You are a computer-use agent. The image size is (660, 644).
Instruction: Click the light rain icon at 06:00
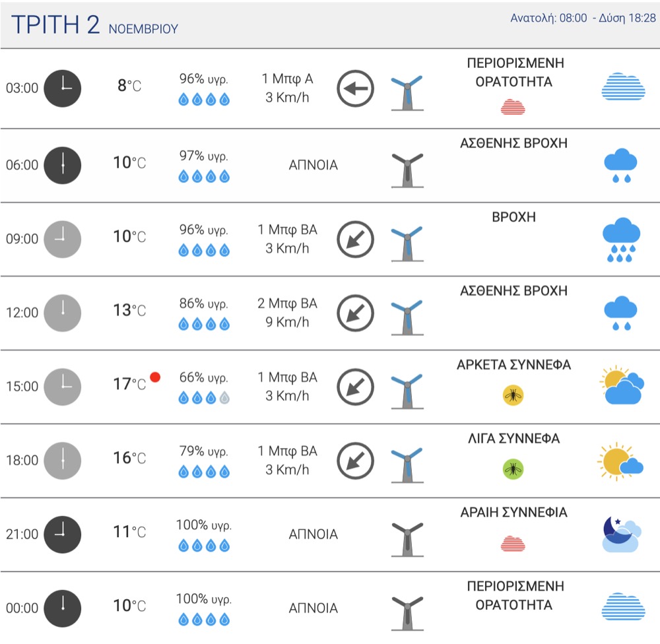point(621,165)
